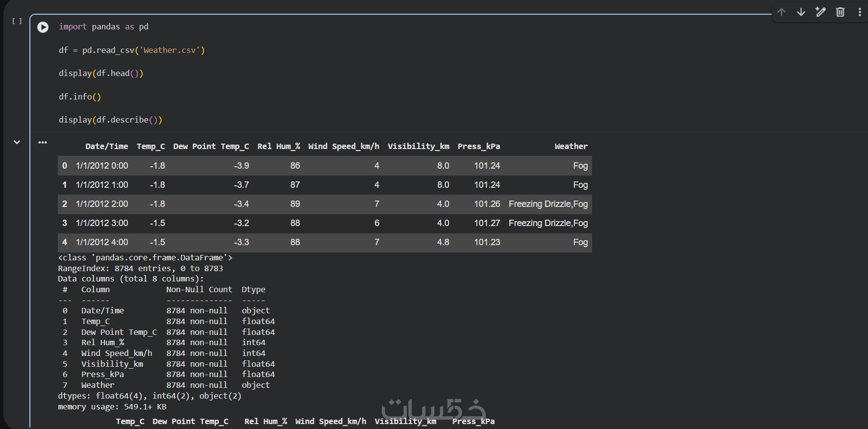This screenshot has width=868, height=429.
Task: Delete the cell using the trash icon
Action: (840, 12)
